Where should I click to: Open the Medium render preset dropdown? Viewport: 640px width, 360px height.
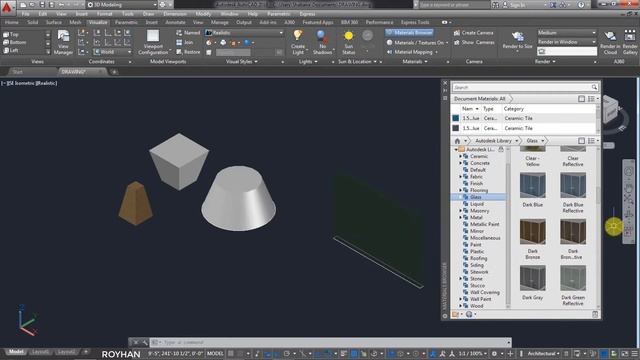[x=566, y=33]
